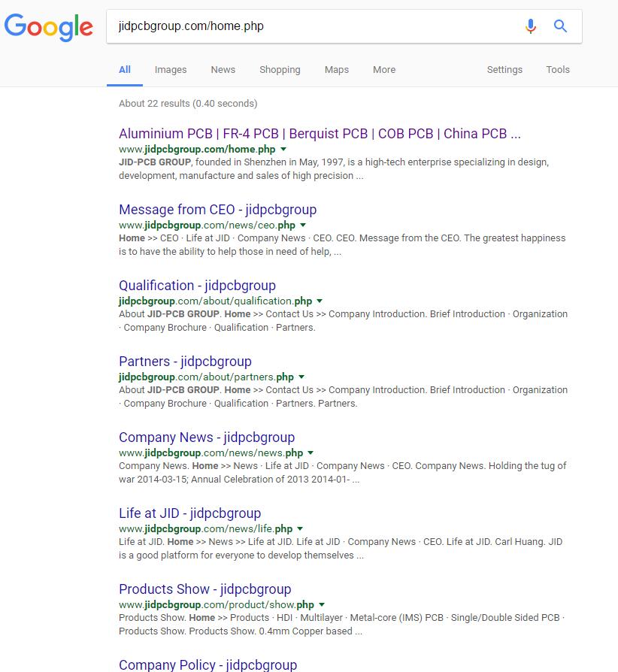Click snippet mentioning 'Carl Huang'
Image resolution: width=618 pixels, height=672 pixels.
[x=341, y=548]
